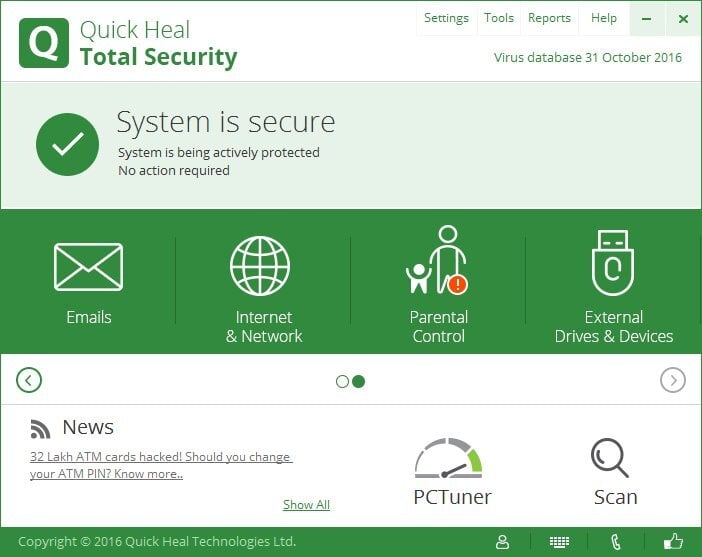The image size is (702, 557).
Task: Open the Emails protection envelope icon
Action: [88, 267]
